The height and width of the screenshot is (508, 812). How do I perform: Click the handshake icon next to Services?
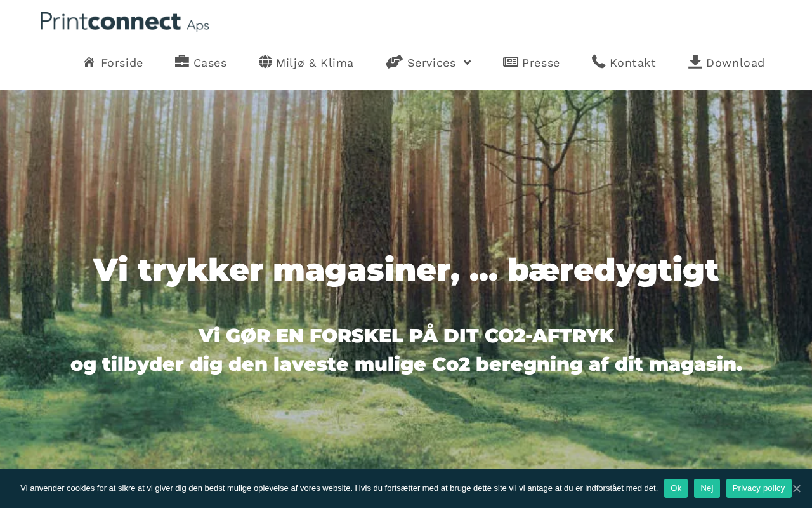394,62
